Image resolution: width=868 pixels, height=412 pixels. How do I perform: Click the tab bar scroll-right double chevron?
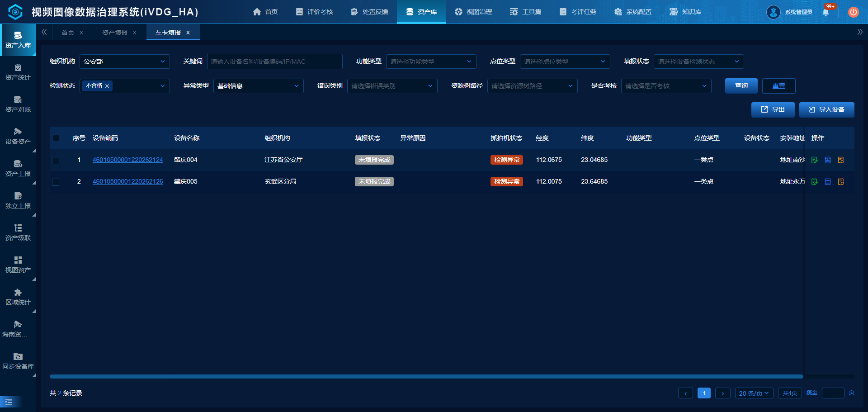click(x=860, y=32)
